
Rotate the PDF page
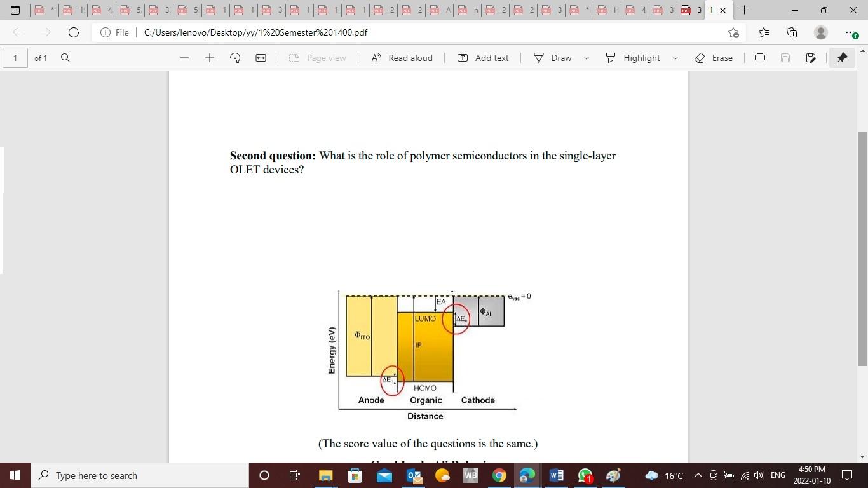coord(234,58)
